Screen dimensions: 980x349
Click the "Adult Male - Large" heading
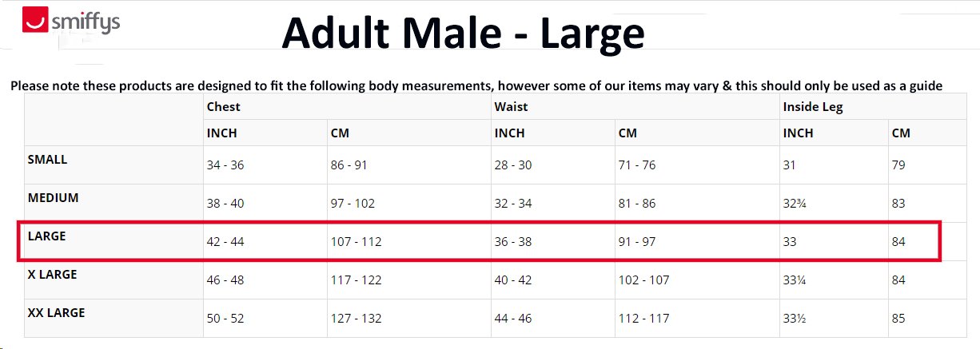[463, 34]
